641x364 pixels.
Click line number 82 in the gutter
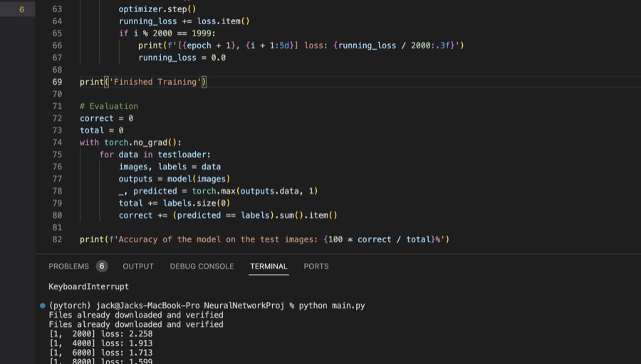pyautogui.click(x=57, y=239)
